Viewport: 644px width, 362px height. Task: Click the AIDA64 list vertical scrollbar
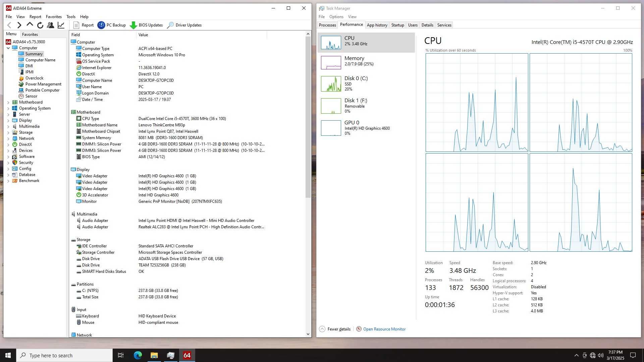(308, 117)
